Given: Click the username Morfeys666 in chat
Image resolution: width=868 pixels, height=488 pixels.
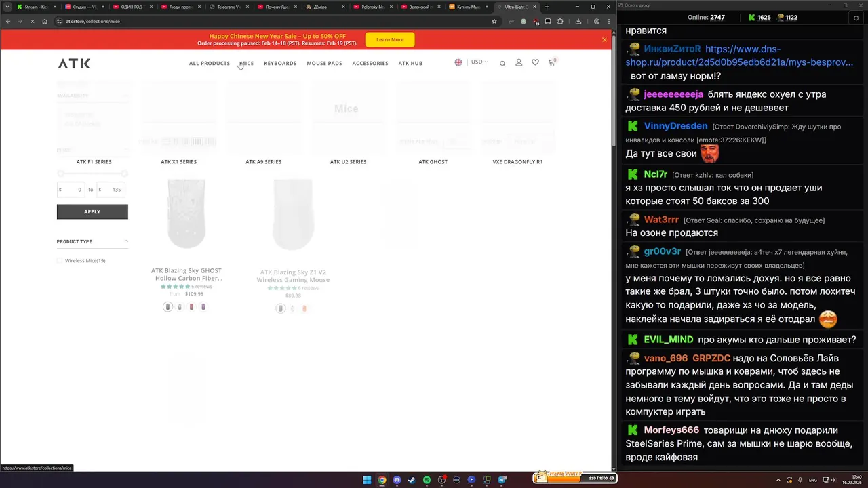Looking at the screenshot, I should pyautogui.click(x=671, y=430).
